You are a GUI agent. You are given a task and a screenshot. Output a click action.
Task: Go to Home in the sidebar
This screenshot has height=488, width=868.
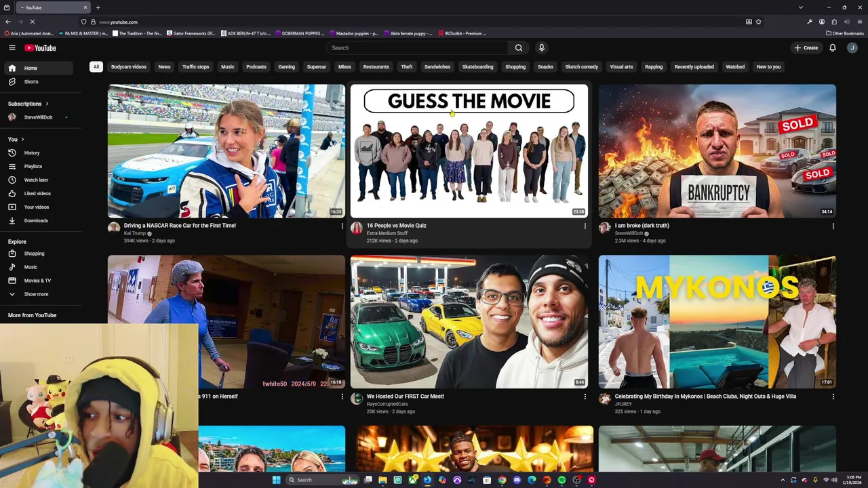pyautogui.click(x=38, y=68)
